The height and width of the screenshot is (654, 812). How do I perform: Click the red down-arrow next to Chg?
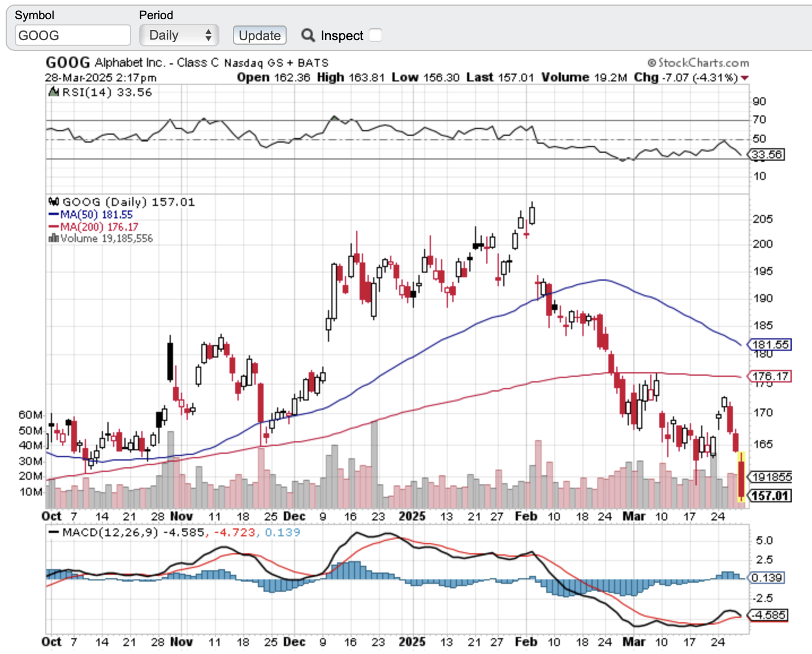745,78
